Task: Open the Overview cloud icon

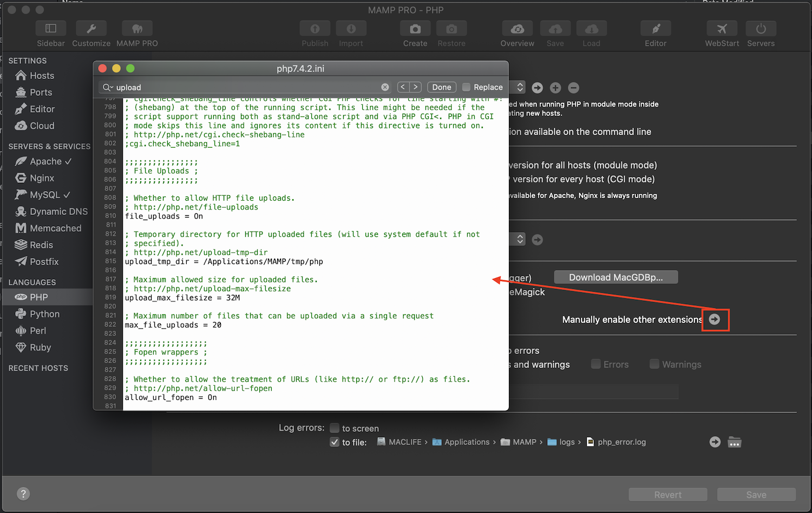Action: [x=517, y=29]
